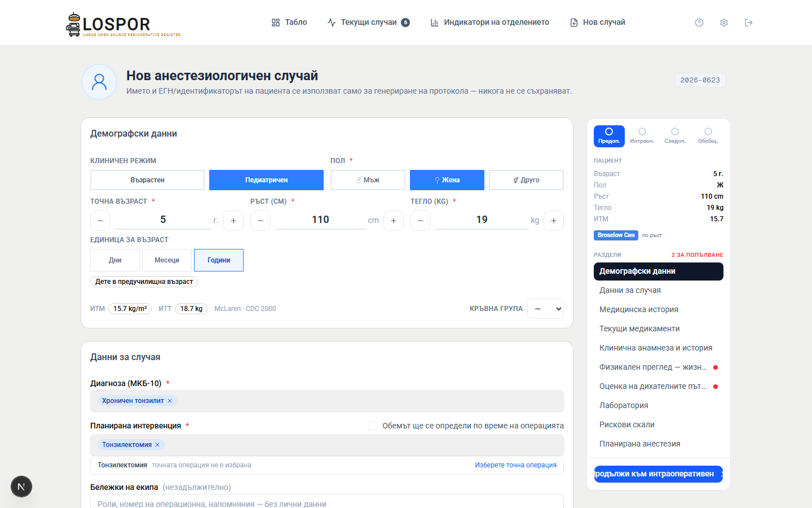812x508 pixels.
Task: Decrease weight with minus button
Action: click(x=421, y=221)
